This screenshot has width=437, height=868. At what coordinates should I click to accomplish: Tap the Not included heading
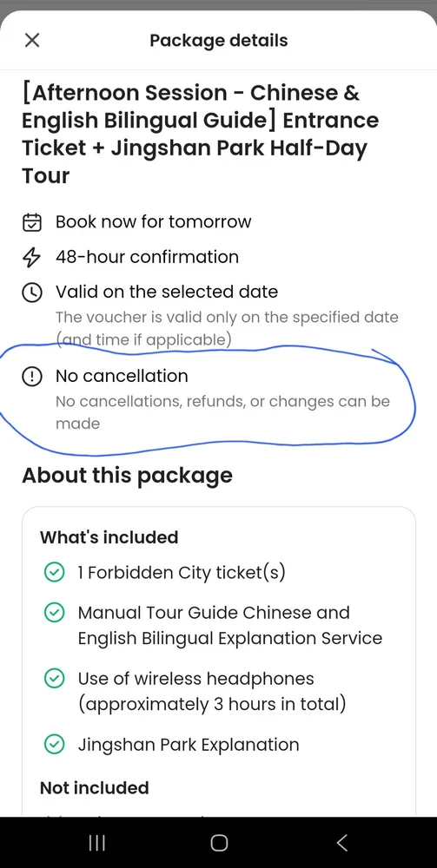(x=94, y=788)
